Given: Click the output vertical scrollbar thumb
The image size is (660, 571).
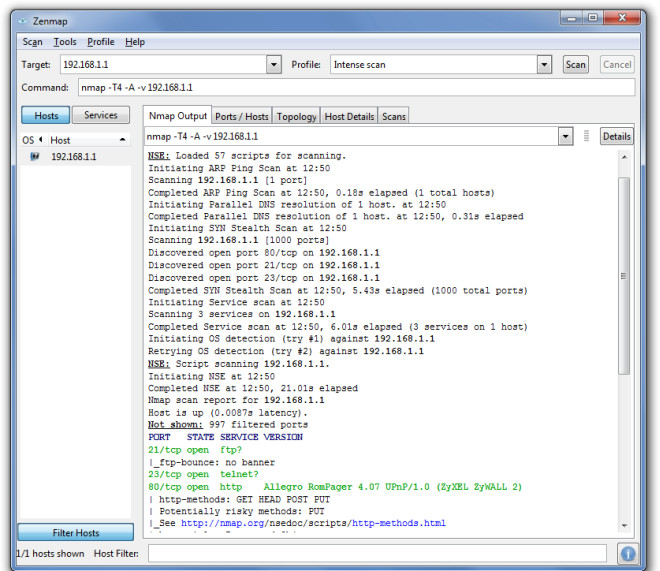Looking at the screenshot, I should tap(624, 276).
